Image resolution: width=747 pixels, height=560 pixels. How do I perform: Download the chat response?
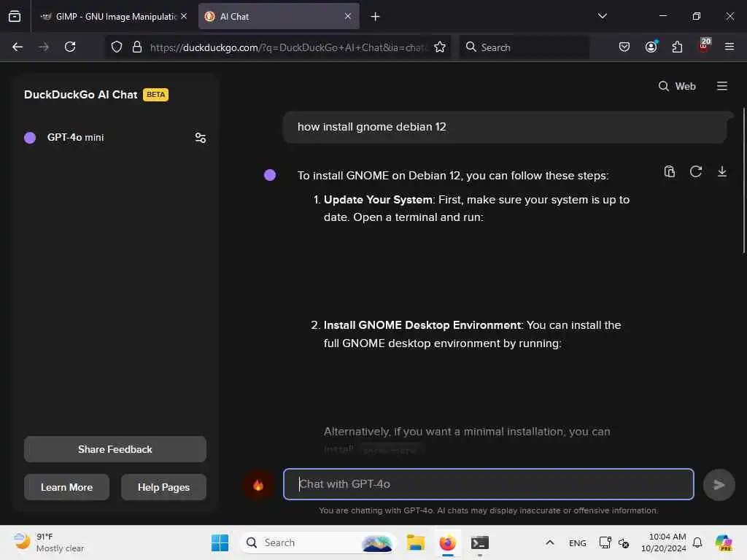pos(721,171)
